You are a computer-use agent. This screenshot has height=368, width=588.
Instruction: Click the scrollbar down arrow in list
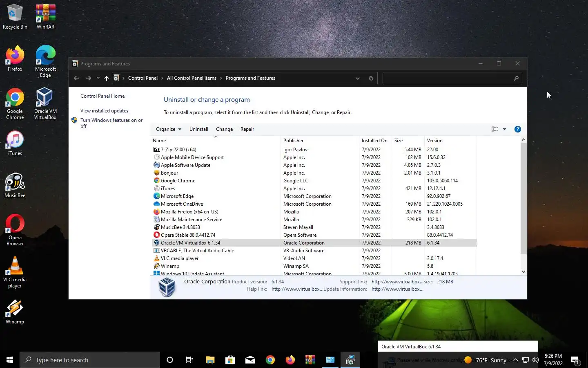coord(523,272)
